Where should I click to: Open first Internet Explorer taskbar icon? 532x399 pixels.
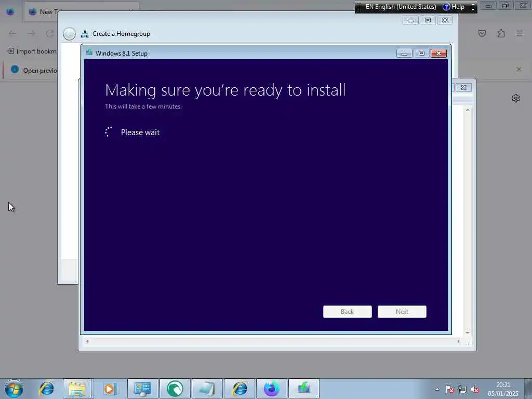46,389
